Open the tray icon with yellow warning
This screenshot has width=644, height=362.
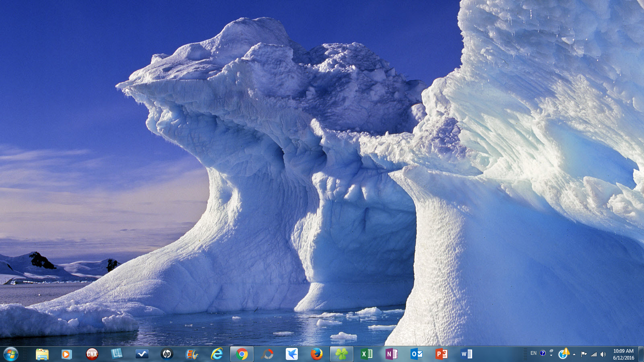pos(563,354)
